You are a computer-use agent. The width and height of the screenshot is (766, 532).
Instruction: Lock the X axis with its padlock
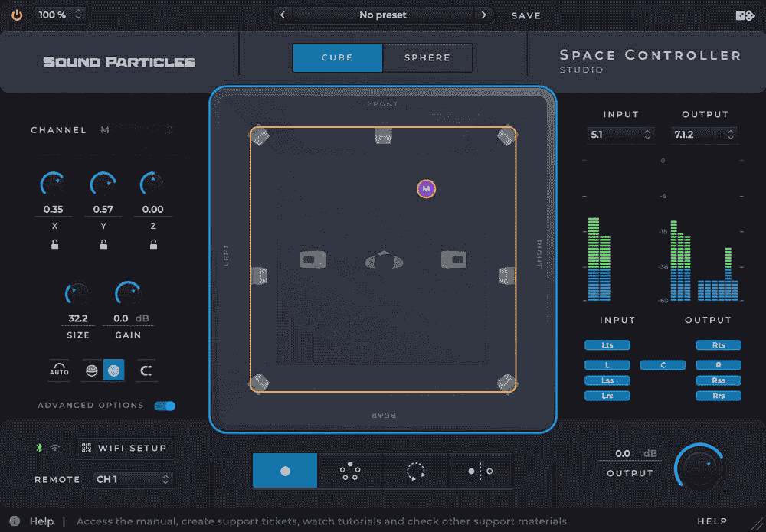tap(54, 245)
